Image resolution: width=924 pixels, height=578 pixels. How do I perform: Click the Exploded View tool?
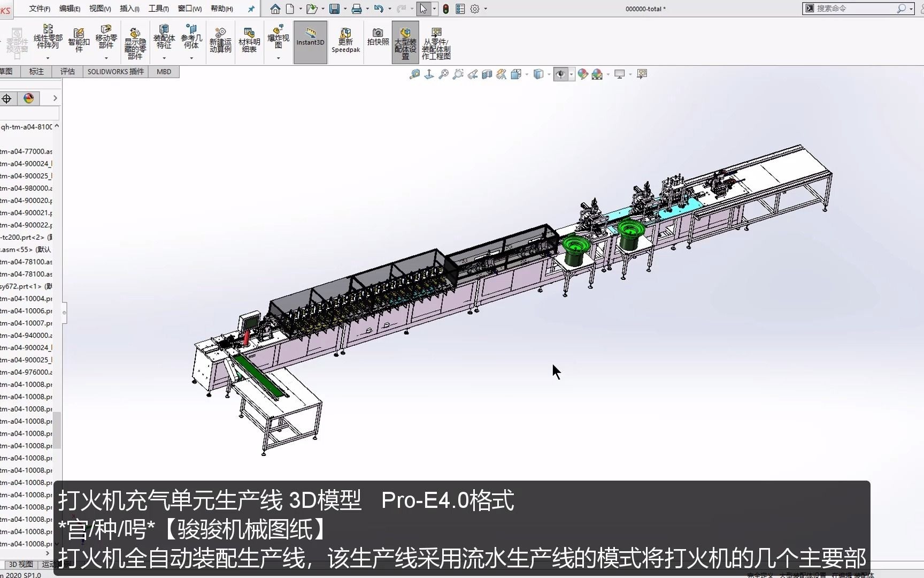pos(278,37)
